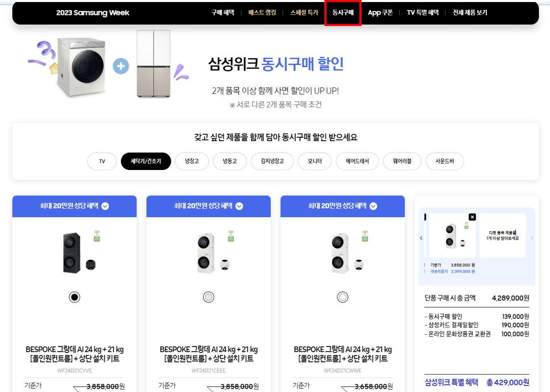Open black washer-dryer product image
This screenshot has height=392, width=550.
click(x=79, y=253)
